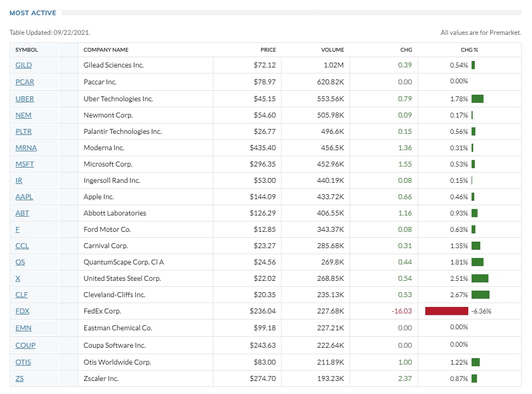Open the IR ticker link
532x394 pixels.
pos(19,180)
